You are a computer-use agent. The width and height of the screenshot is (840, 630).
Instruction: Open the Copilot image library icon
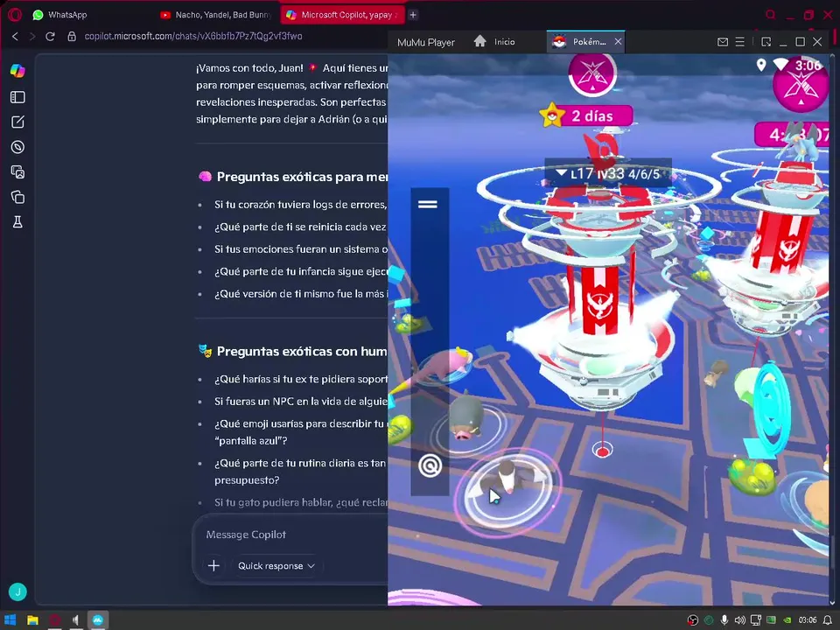point(17,172)
